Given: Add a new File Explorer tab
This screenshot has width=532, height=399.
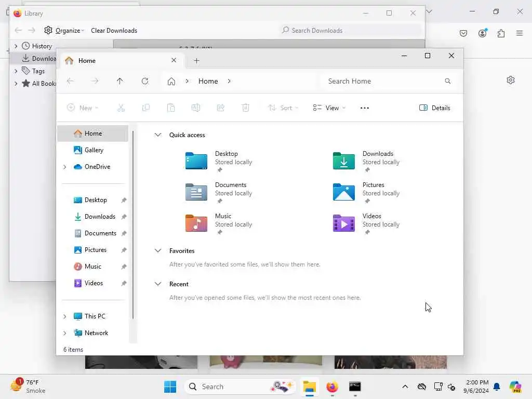Looking at the screenshot, I should coord(196,61).
